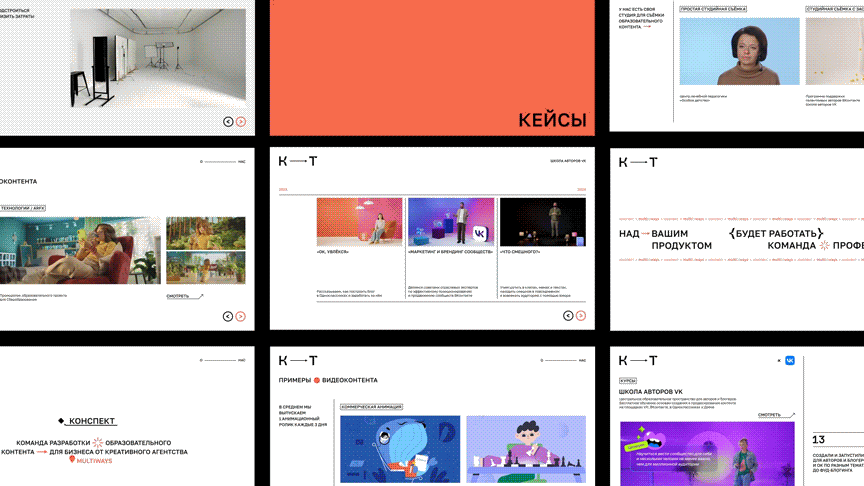Open «ЧТО СМЕШНОГО?» dark video thumbnail
The height and width of the screenshot is (486, 864).
pyautogui.click(x=543, y=222)
